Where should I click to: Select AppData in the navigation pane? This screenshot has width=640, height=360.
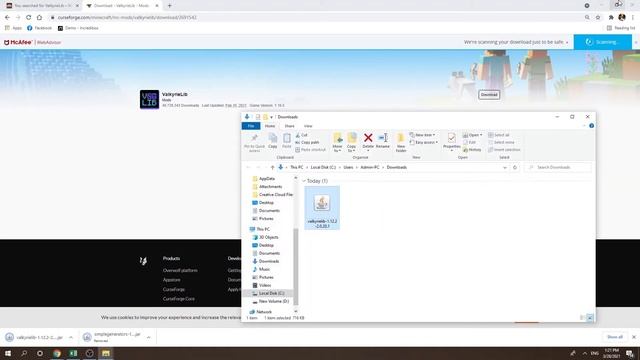[x=267, y=179]
